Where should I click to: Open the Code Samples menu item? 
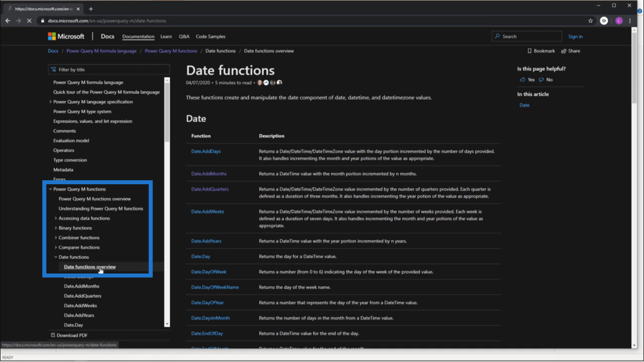210,36
